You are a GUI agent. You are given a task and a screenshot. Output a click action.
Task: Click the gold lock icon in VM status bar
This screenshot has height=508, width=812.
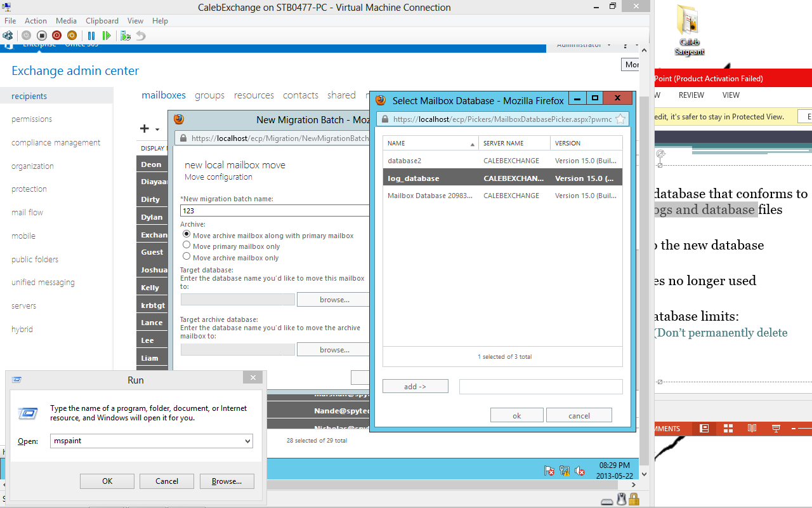(x=633, y=500)
